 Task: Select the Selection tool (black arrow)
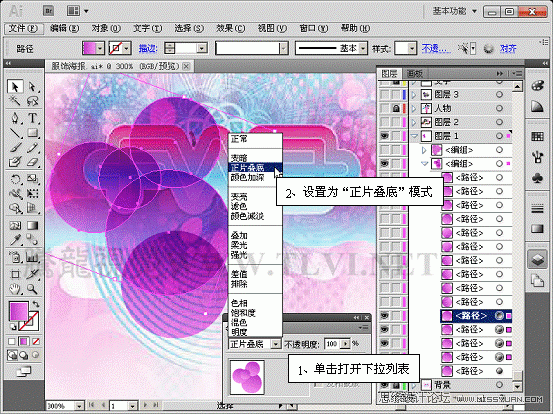15,86
